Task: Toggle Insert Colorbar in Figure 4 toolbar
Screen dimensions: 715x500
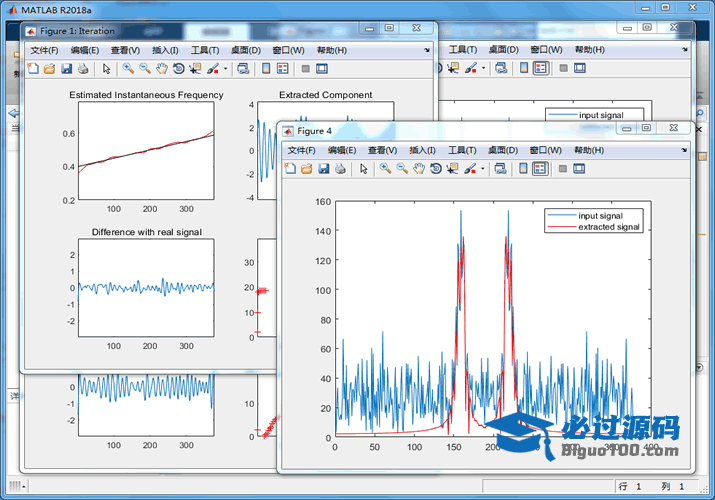Action: coord(523,169)
